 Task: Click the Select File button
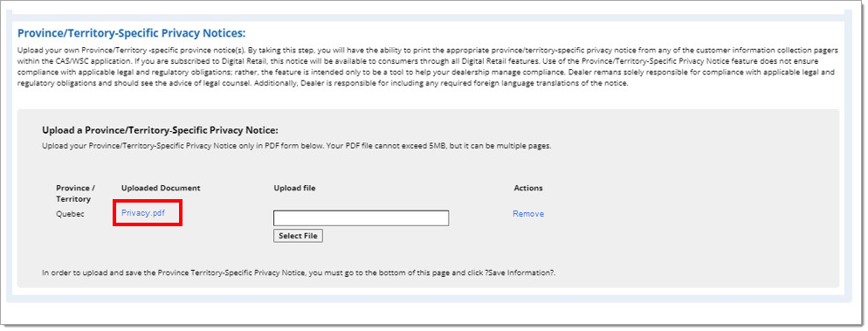click(298, 236)
